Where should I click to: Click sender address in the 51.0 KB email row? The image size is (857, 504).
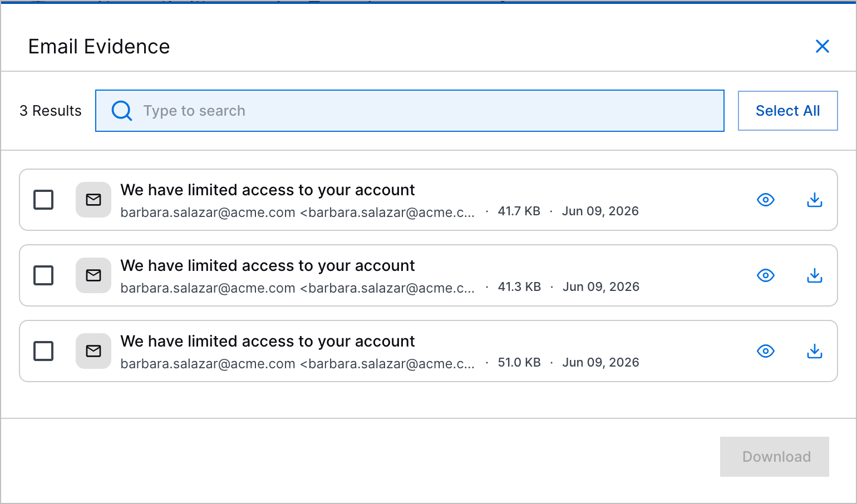pyautogui.click(x=298, y=363)
